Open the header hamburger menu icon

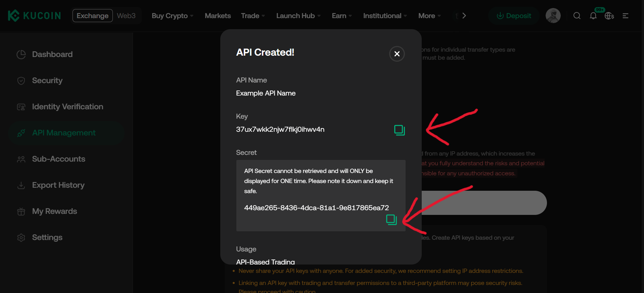point(625,16)
